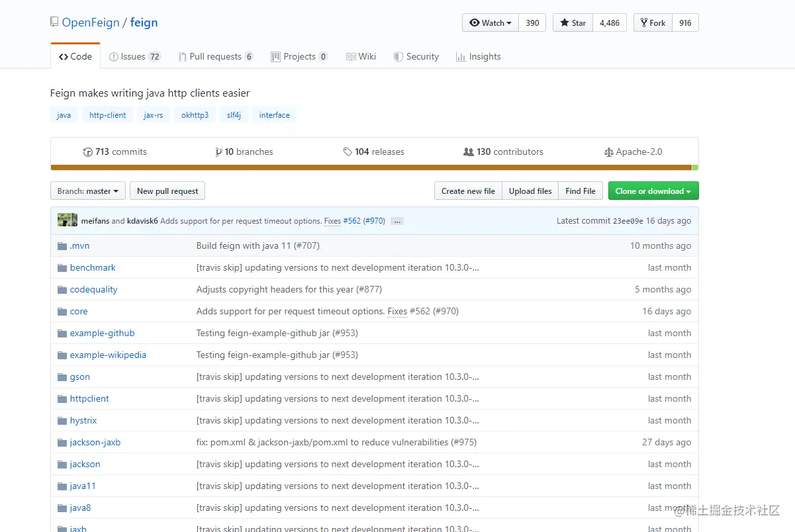This screenshot has height=532, width=795.
Task: Click the httpclient folder icon
Action: 62,398
